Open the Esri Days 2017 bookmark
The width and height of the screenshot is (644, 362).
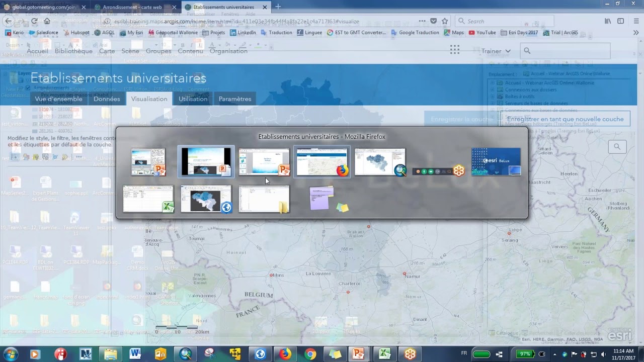519,33
